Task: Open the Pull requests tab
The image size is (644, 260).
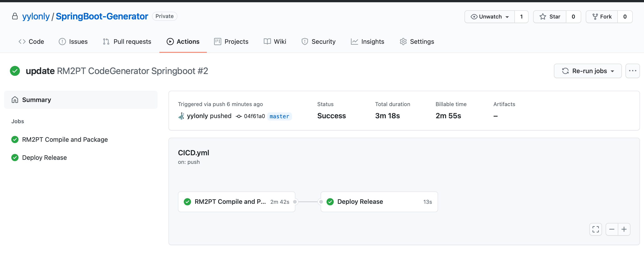Action: coord(127,42)
